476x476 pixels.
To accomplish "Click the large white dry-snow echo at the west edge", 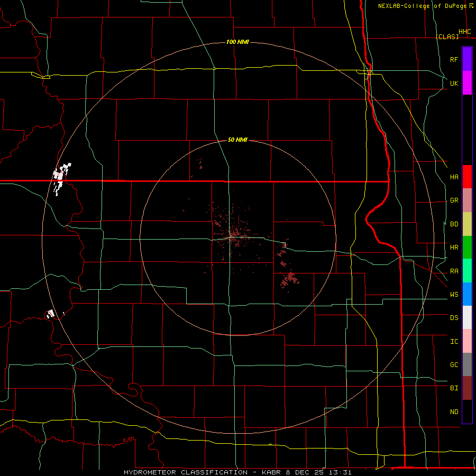I will [60, 178].
